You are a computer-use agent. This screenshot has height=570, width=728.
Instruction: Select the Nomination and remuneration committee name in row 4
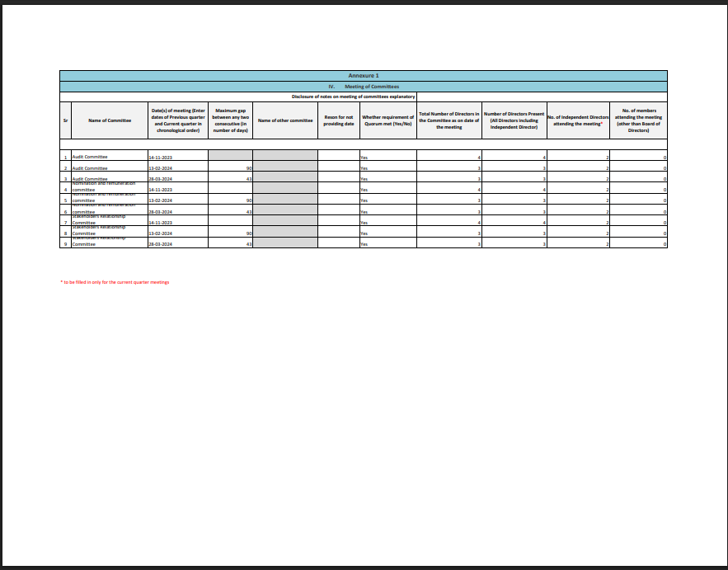click(104, 186)
